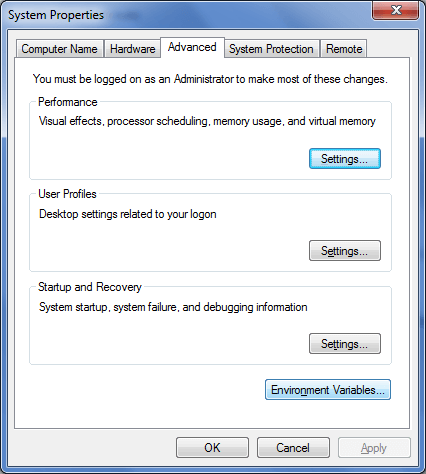
Task: Open Startup and Recovery Settings button
Action: tap(345, 343)
